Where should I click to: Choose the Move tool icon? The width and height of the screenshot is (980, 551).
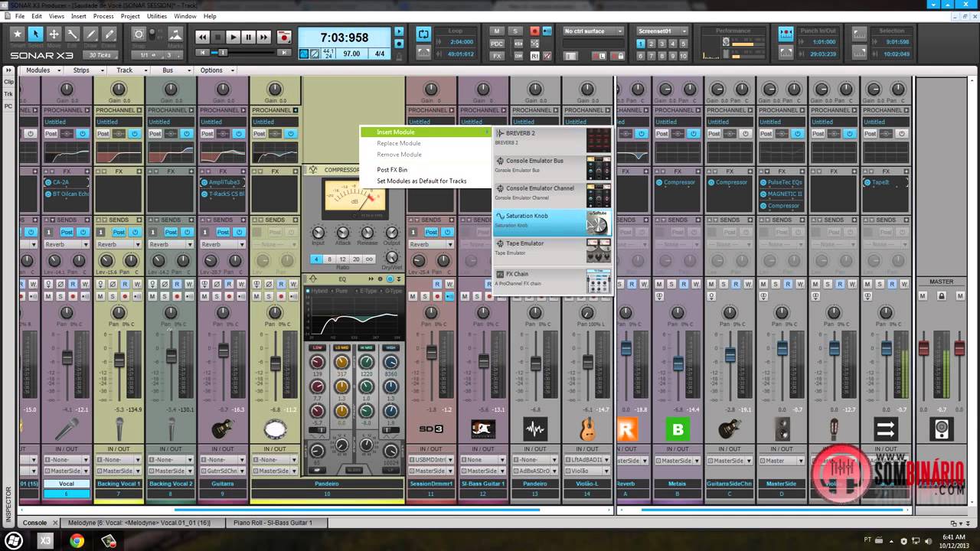coord(54,34)
